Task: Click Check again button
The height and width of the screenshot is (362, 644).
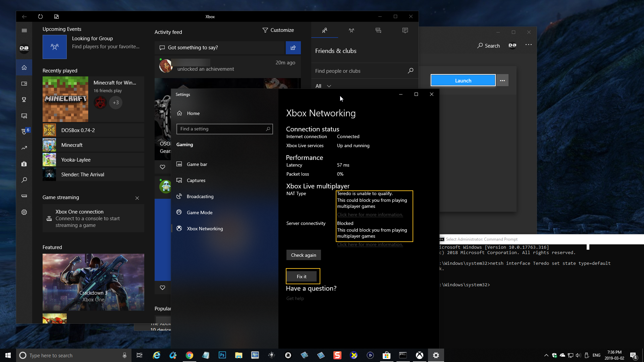Action: click(303, 255)
